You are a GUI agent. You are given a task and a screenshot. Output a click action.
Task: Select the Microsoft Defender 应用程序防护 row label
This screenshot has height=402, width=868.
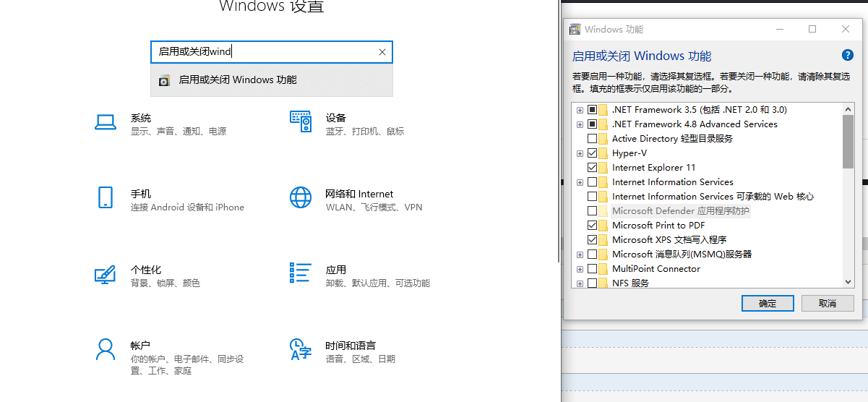pos(681,211)
